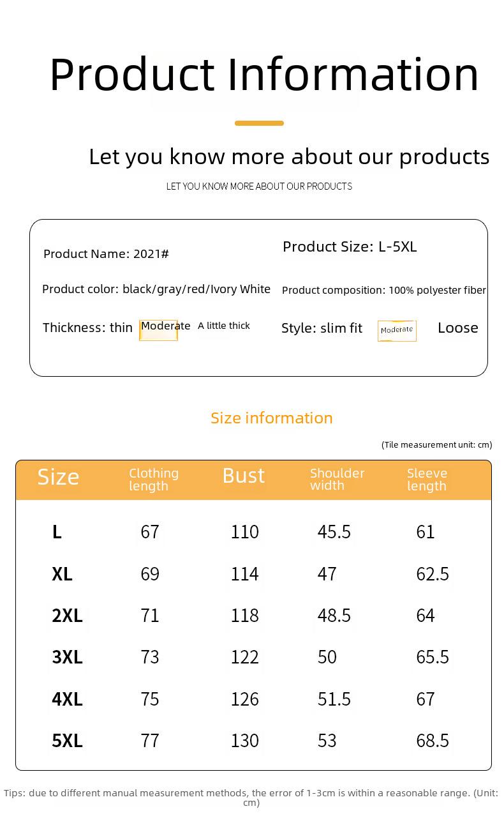Click the Size column header
The image size is (504, 818).
click(58, 477)
